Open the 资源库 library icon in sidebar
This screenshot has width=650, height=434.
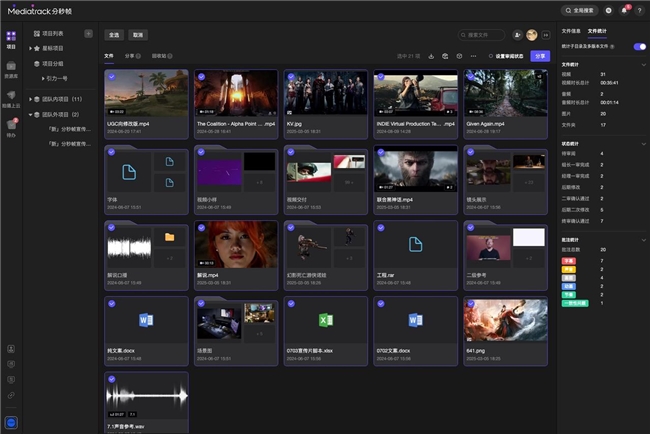pos(11,68)
